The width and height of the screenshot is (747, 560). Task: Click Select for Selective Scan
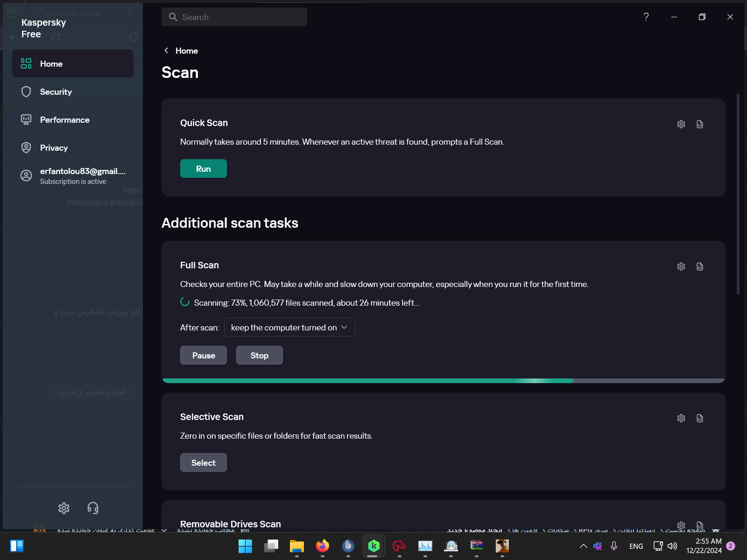(x=204, y=462)
